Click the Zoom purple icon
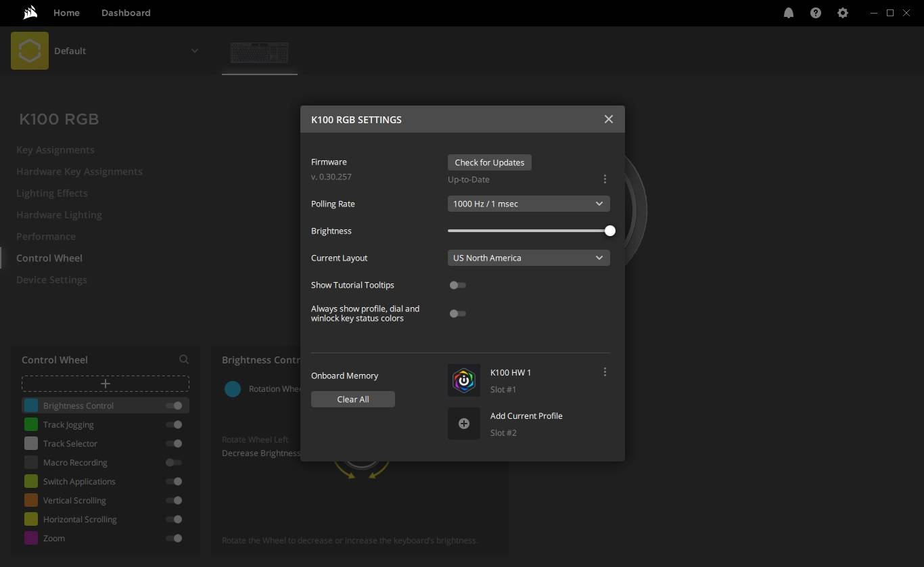The height and width of the screenshot is (567, 924). pyautogui.click(x=31, y=539)
